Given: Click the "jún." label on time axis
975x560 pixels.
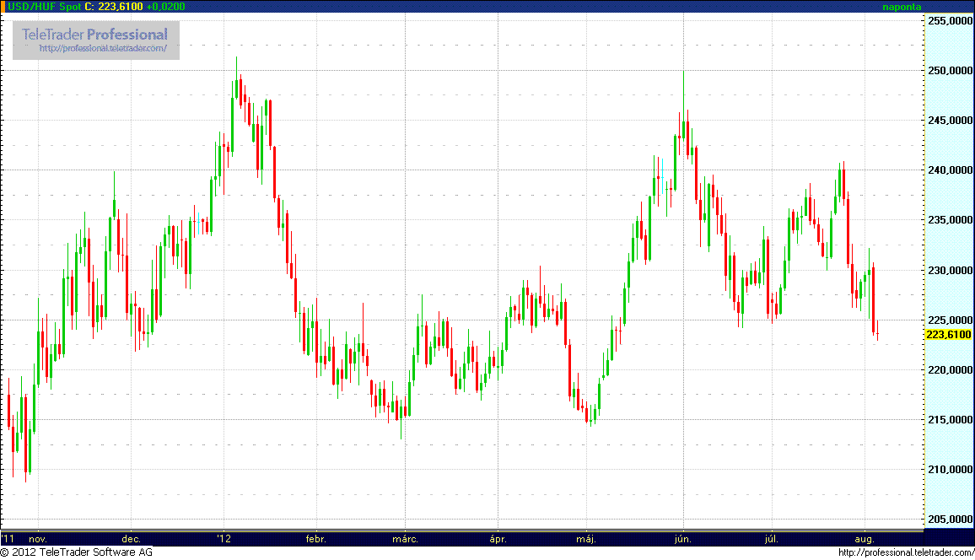Looking at the screenshot, I should coord(684,538).
